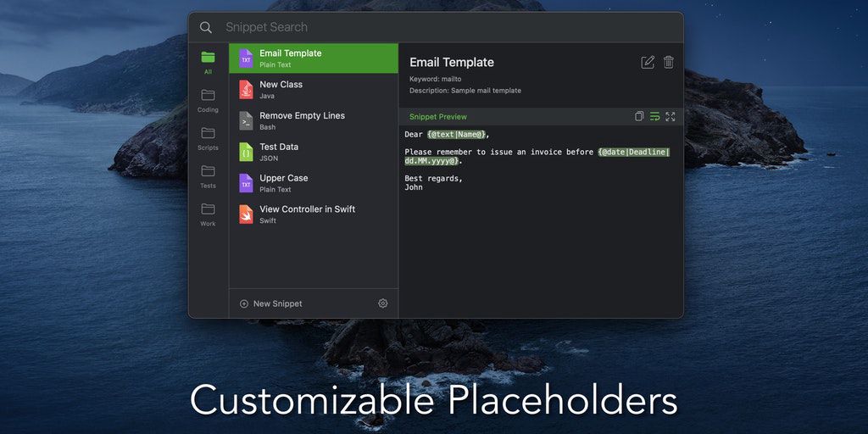
Task: Click the Email Template TXT file icon
Action: pos(246,58)
